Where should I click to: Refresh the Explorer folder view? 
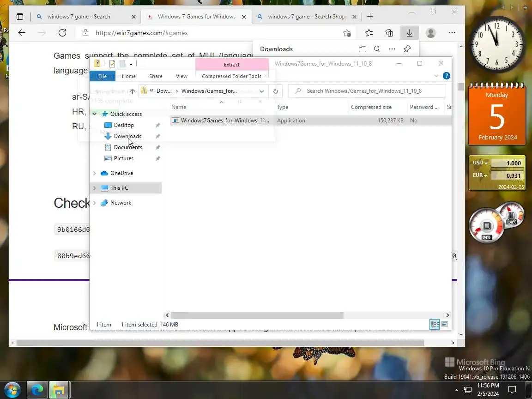276,91
